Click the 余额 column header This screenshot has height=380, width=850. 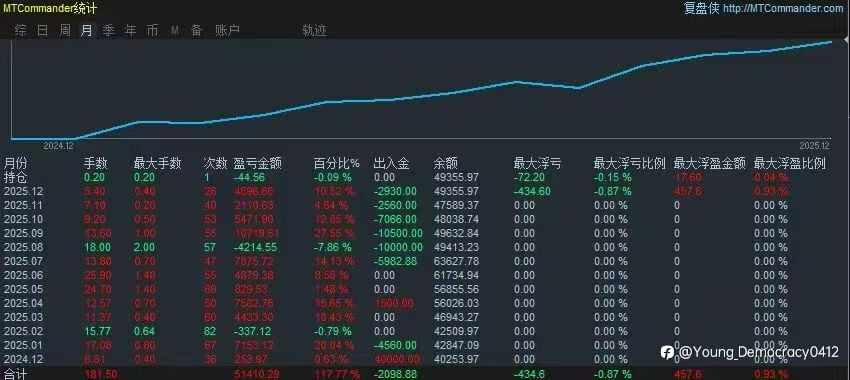(446, 163)
